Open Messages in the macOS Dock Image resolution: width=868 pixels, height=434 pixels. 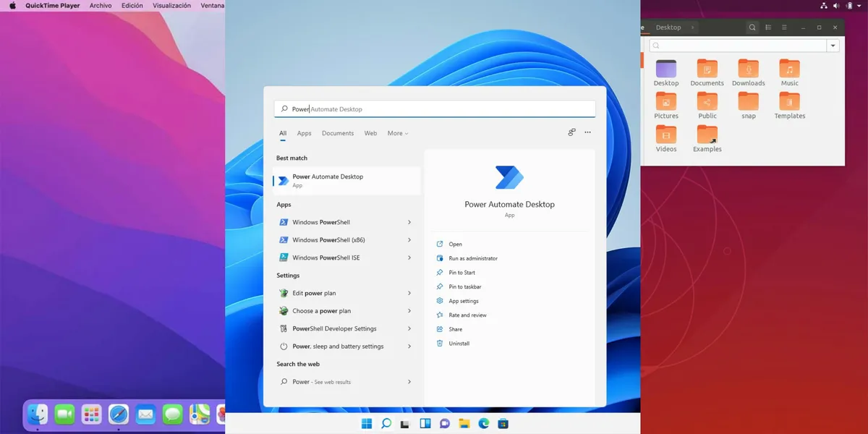[x=172, y=414]
